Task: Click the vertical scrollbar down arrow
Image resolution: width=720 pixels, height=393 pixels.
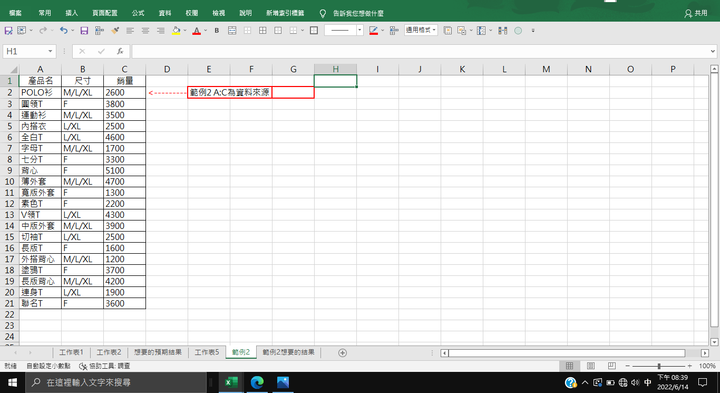Action: point(714,342)
